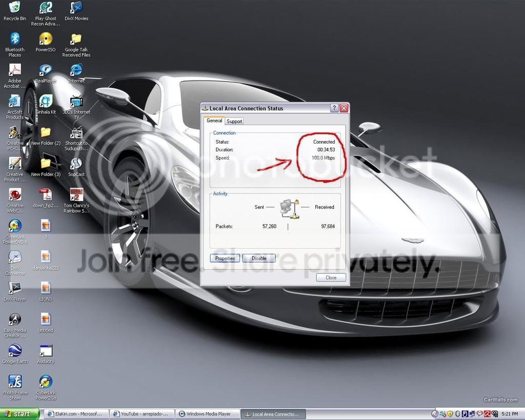Open the Creative WebCam desktop shortcut
The image size is (525, 420).
coord(15,201)
